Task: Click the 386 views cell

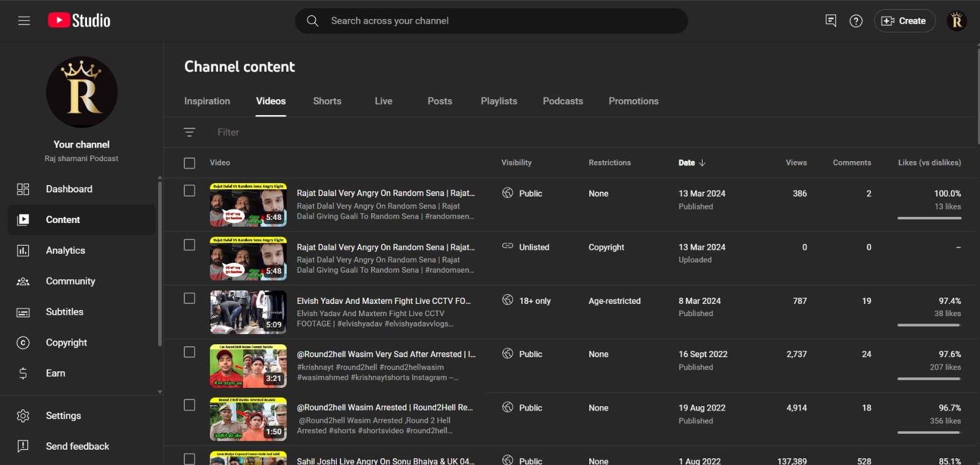Action: (800, 194)
